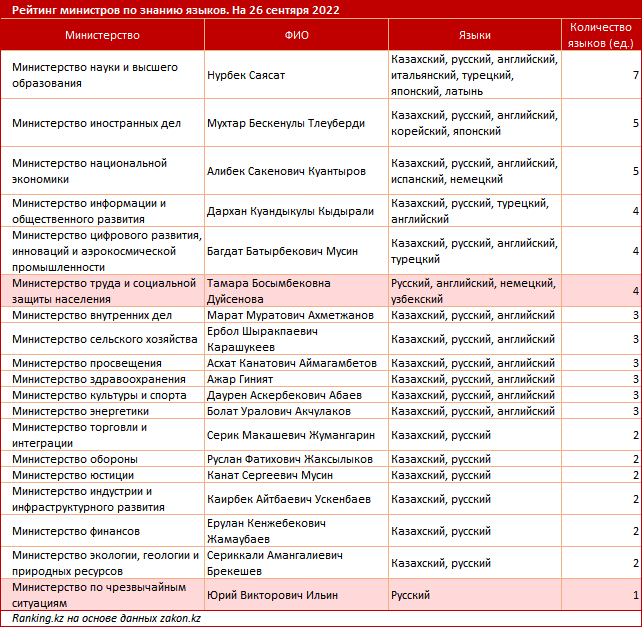Click the 'Языки' column header
The image size is (642, 627).
pos(474,35)
